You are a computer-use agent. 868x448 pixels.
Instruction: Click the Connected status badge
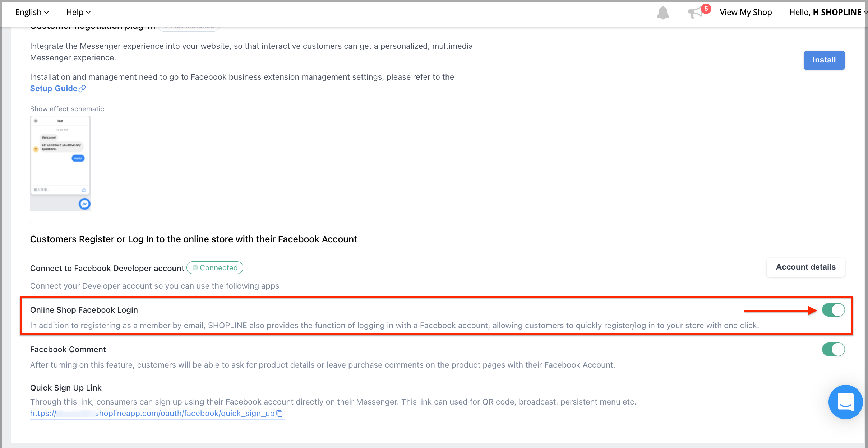point(215,268)
